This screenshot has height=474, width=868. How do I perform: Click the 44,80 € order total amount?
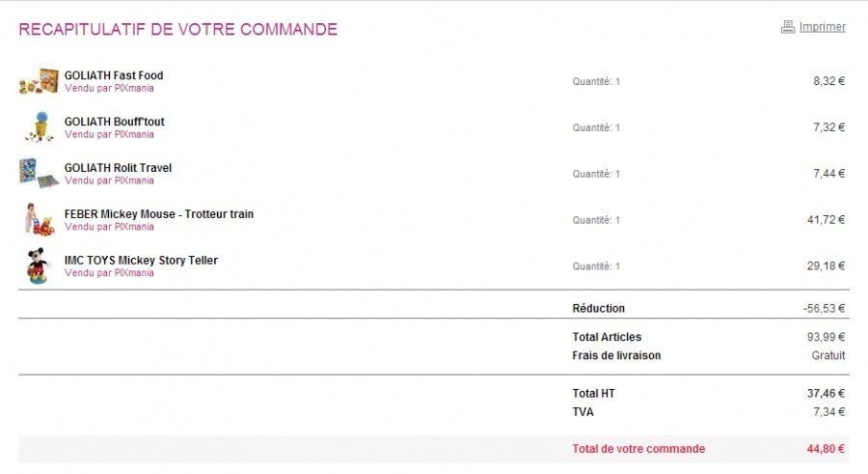(x=826, y=449)
